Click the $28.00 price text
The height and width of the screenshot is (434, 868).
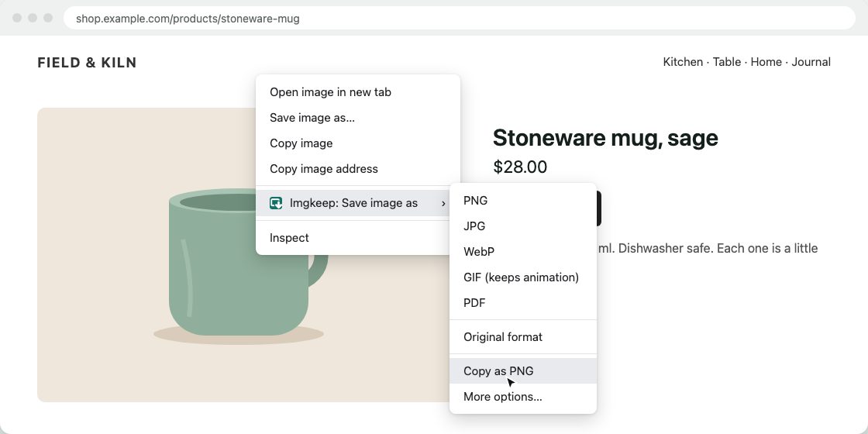[520, 167]
